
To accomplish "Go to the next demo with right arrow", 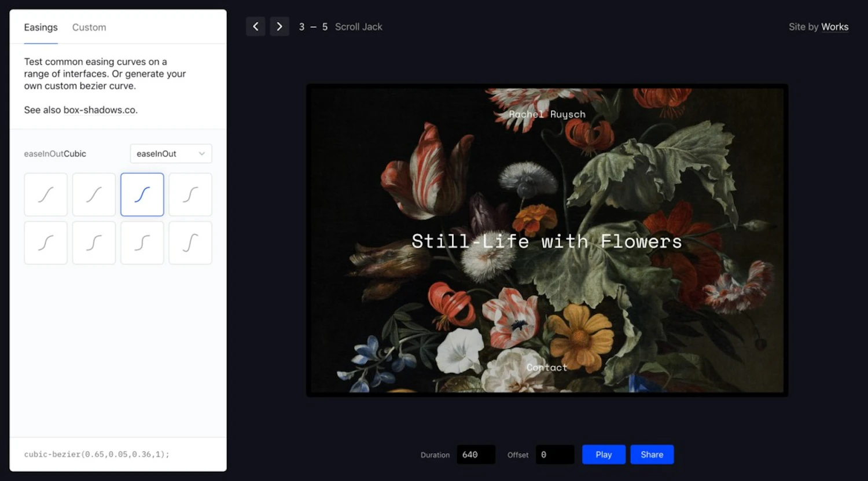I will click(279, 27).
